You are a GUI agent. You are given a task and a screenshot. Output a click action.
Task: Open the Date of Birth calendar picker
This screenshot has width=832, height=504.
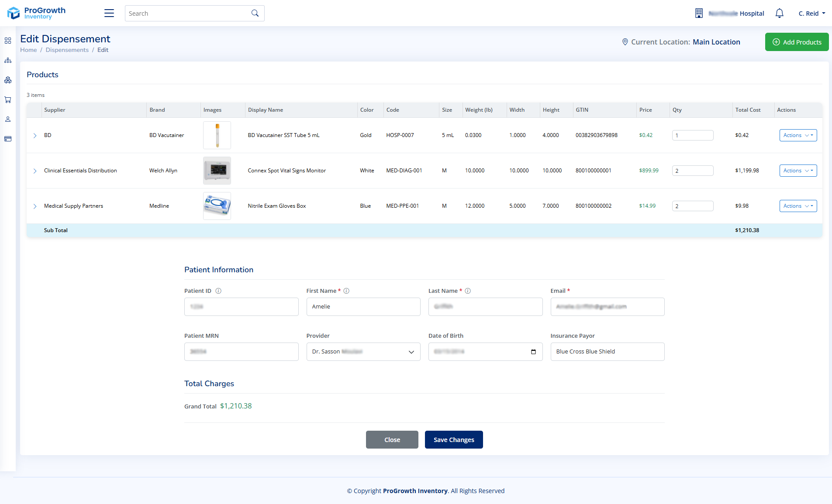[533, 352]
